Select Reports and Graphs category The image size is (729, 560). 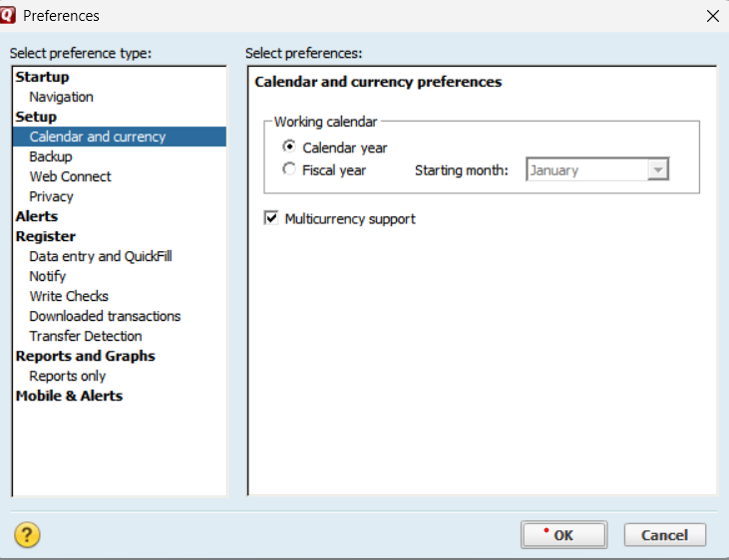[85, 357]
